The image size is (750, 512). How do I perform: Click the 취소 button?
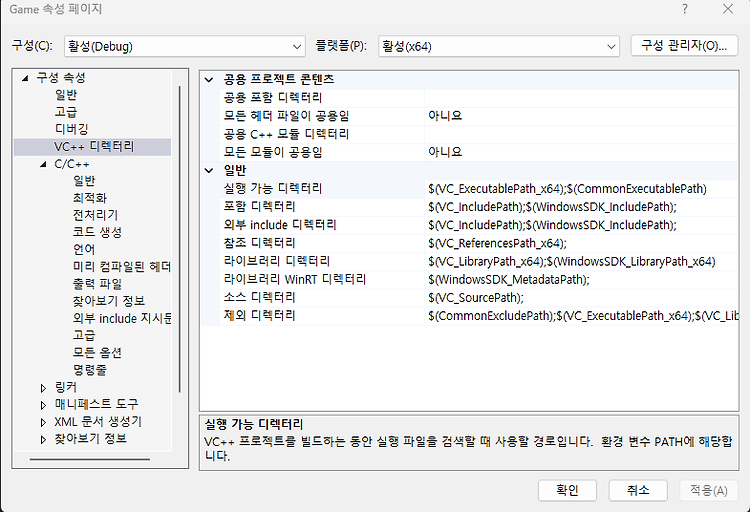pos(638,490)
